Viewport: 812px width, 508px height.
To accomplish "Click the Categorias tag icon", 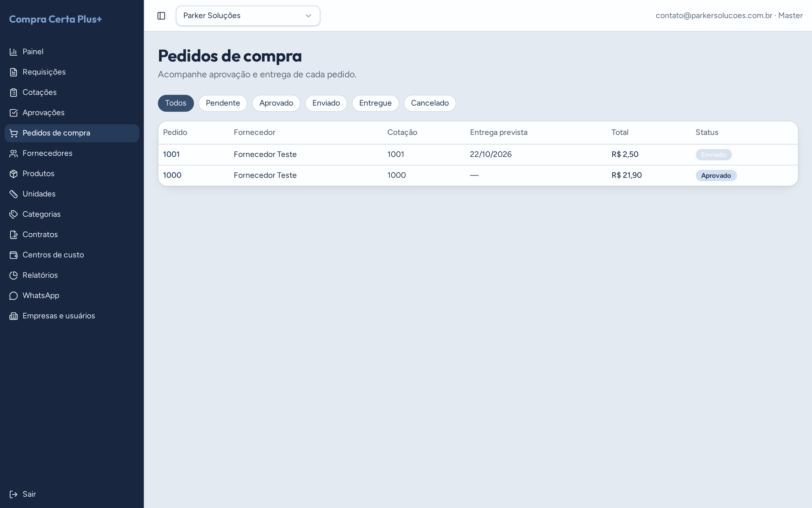I will click(14, 214).
